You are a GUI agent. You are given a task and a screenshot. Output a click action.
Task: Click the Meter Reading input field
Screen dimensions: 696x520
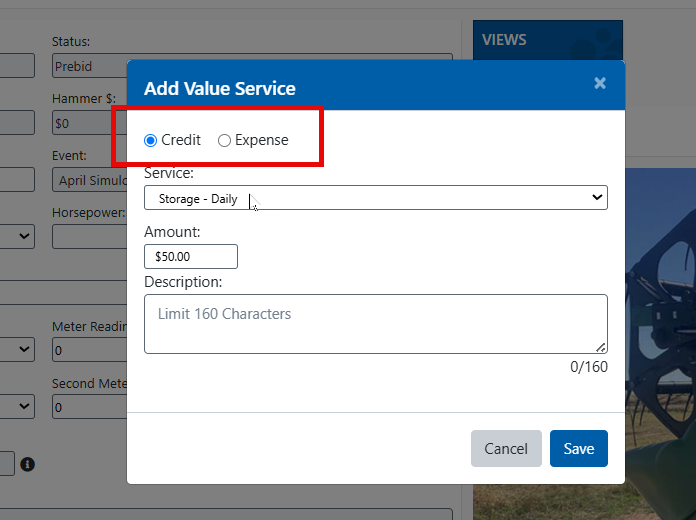90,350
